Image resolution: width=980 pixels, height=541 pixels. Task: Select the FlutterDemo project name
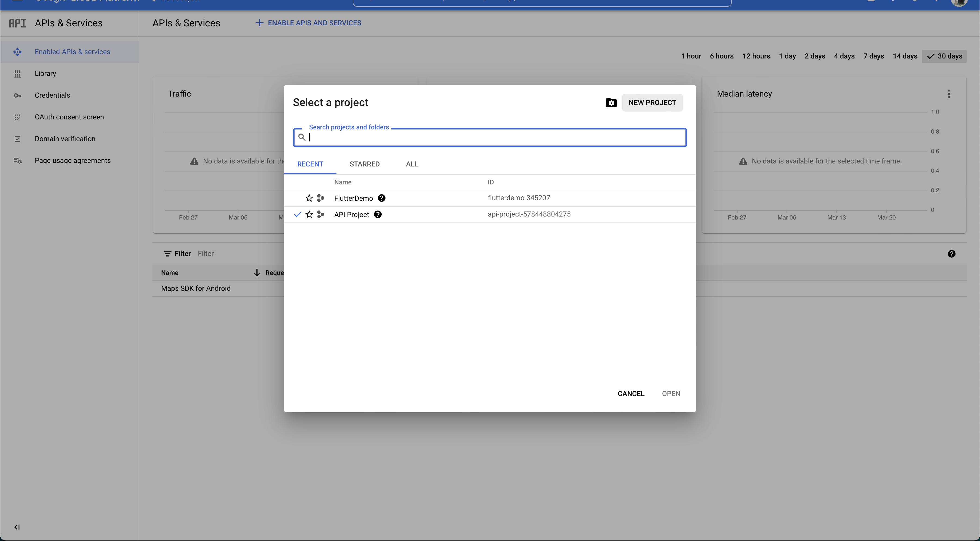coord(353,198)
